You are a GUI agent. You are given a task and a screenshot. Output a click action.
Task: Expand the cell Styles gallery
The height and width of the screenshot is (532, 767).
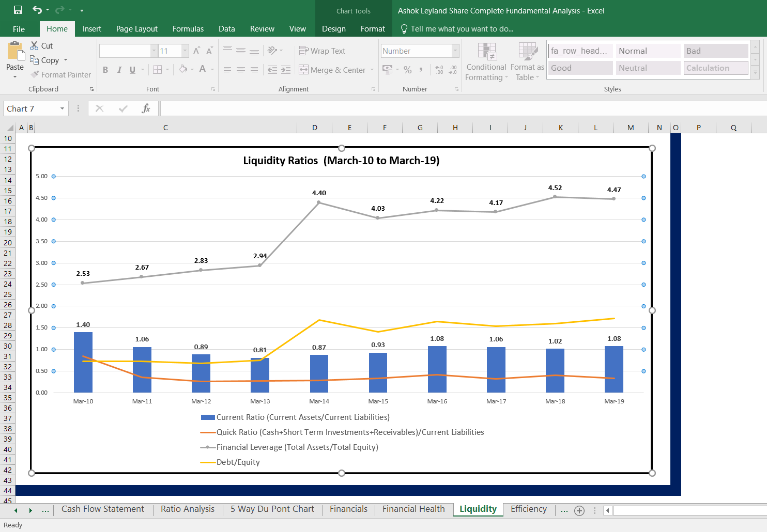pyautogui.click(x=756, y=73)
